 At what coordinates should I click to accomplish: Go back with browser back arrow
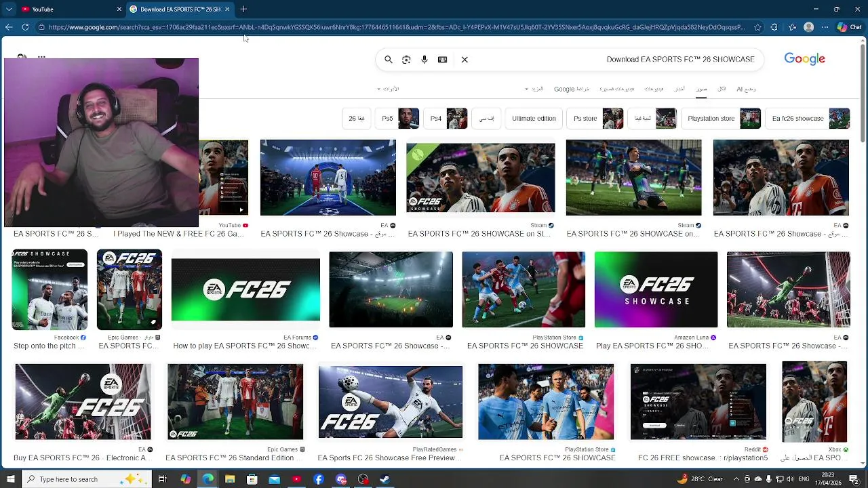(x=9, y=27)
